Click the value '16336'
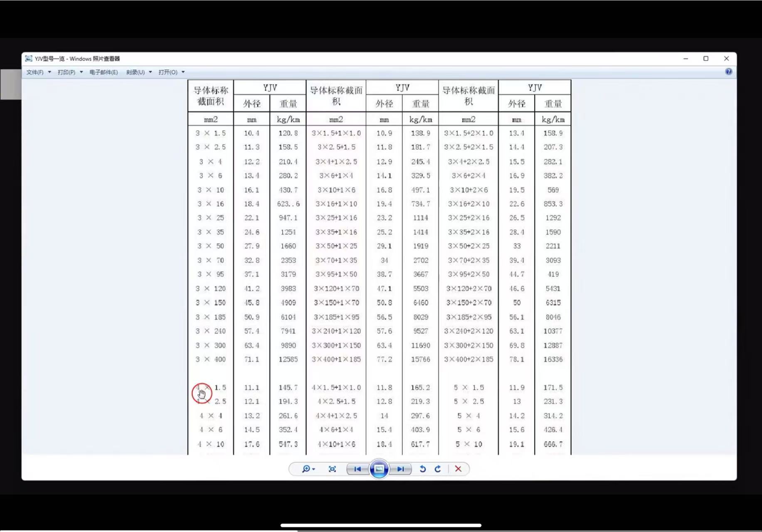Screen dimensions: 762x532 [553, 359]
